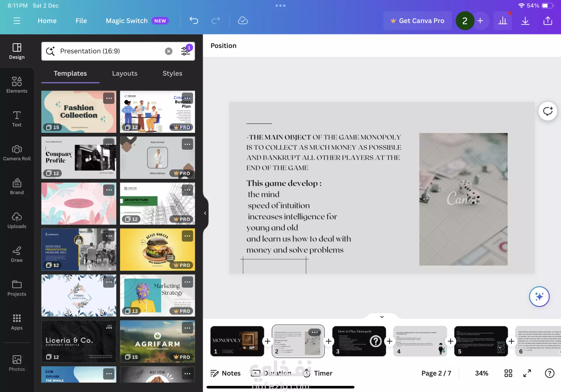Open Magic Switch
561x392 pixels.
click(137, 21)
